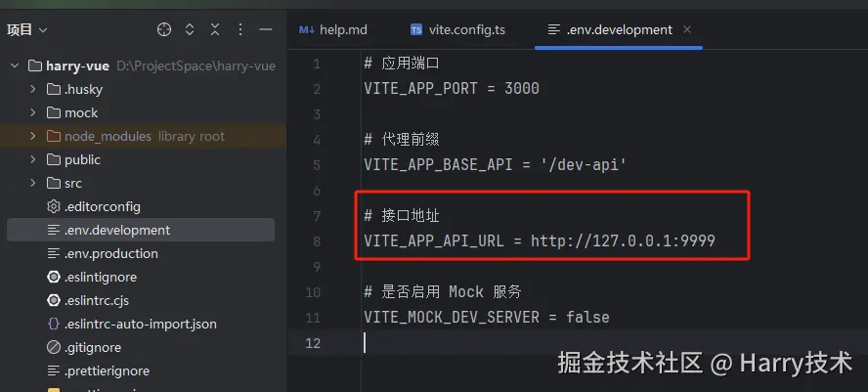The image size is (868, 392).
Task: Open the .editorconfig file
Action: (102, 206)
